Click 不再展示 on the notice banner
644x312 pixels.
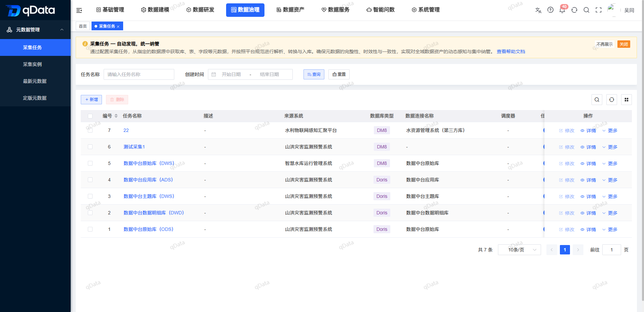pyautogui.click(x=605, y=44)
